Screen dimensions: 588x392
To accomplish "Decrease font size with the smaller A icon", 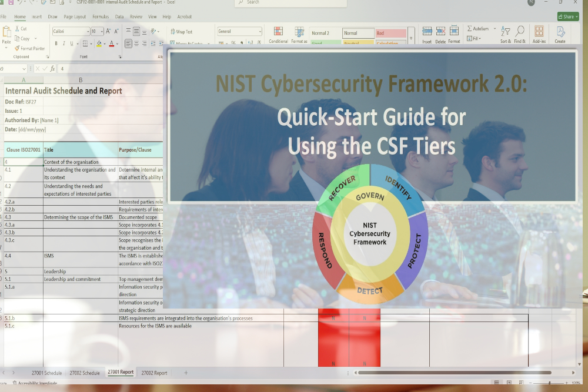I will pyautogui.click(x=116, y=32).
